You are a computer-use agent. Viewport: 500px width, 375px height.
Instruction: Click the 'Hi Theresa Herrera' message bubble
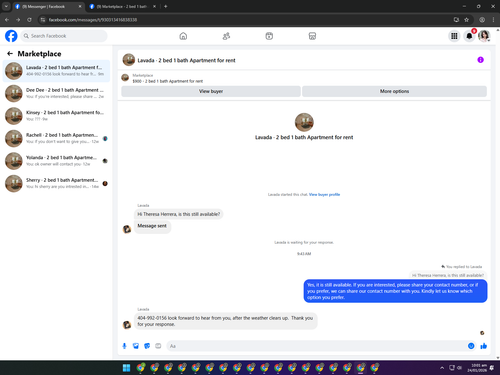pyautogui.click(x=179, y=214)
